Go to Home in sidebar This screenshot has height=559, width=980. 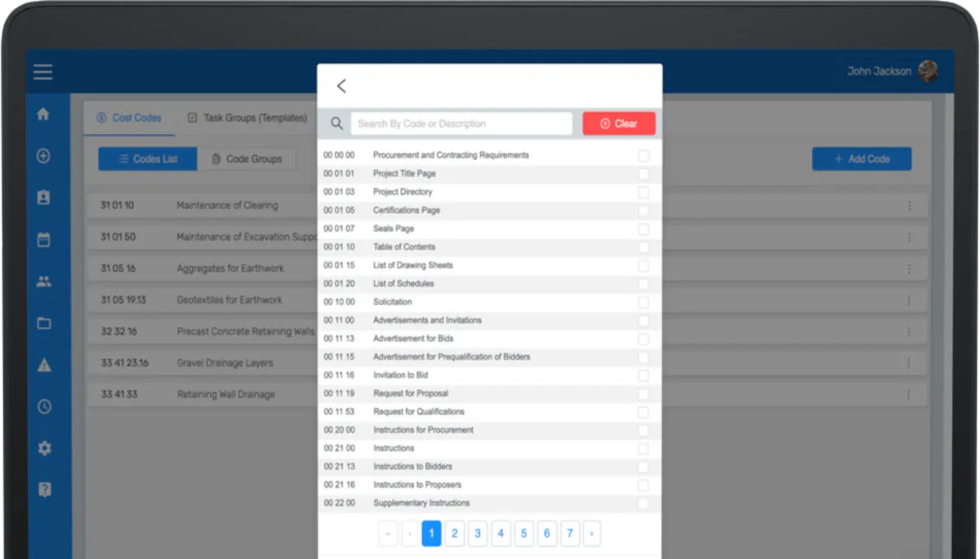(44, 114)
